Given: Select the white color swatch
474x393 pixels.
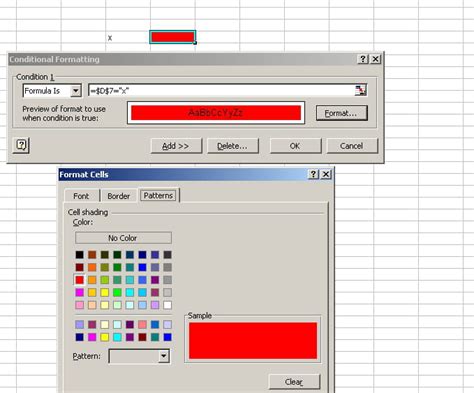Looking at the screenshot, I should [167, 305].
